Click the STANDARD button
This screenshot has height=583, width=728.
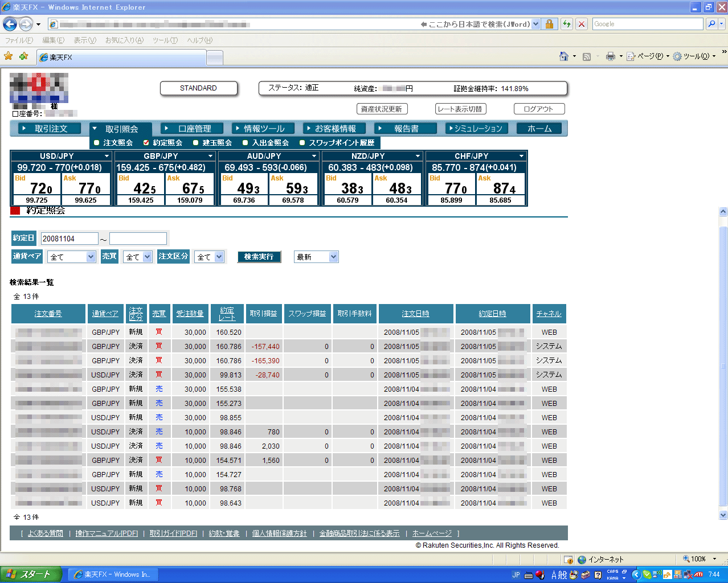[198, 88]
